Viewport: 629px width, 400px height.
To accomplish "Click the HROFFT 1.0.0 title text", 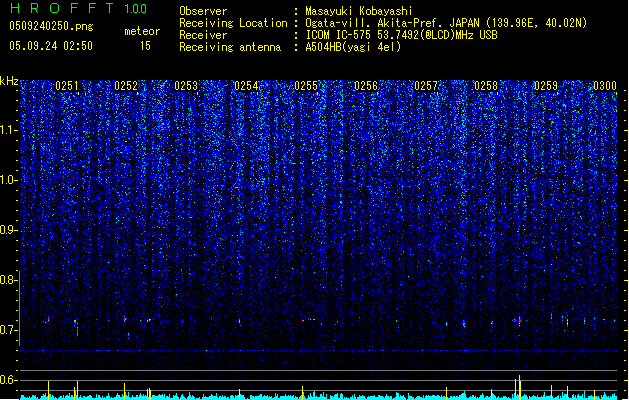I will coord(78,8).
